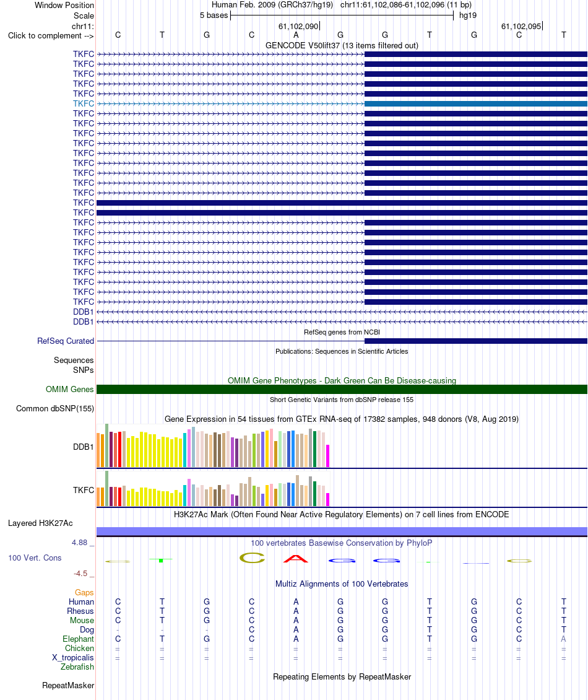Open the 'GENCODE V50lift37 (13 items filtered out)' title
Viewport: 588px width, 700px height.
[342, 46]
